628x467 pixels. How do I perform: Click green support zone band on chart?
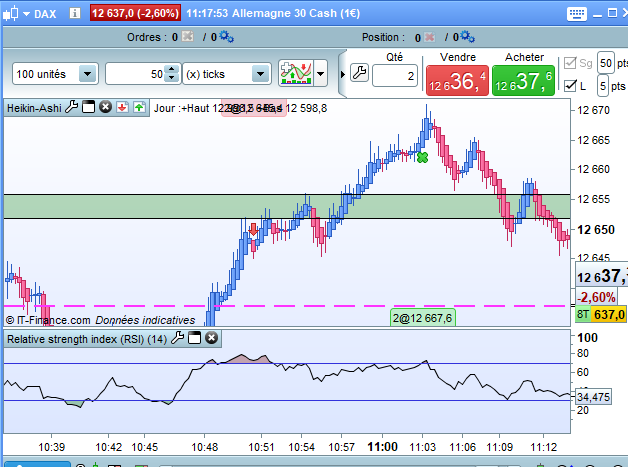(287, 206)
